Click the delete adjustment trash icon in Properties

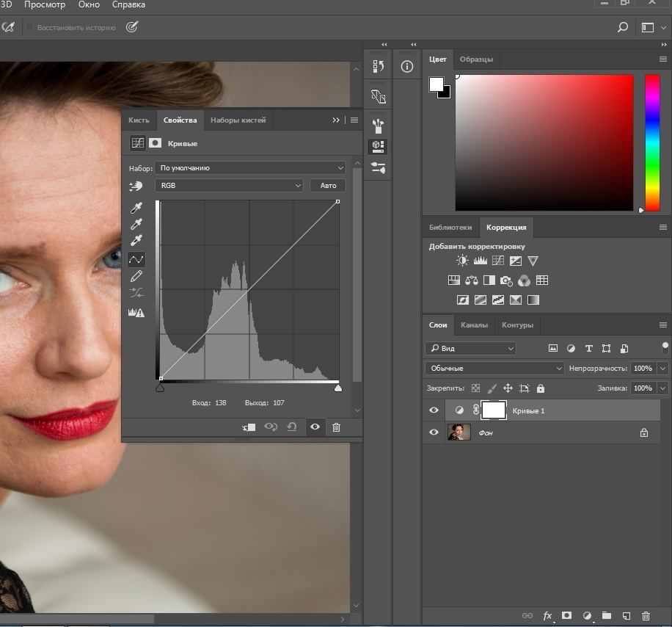[x=336, y=427]
